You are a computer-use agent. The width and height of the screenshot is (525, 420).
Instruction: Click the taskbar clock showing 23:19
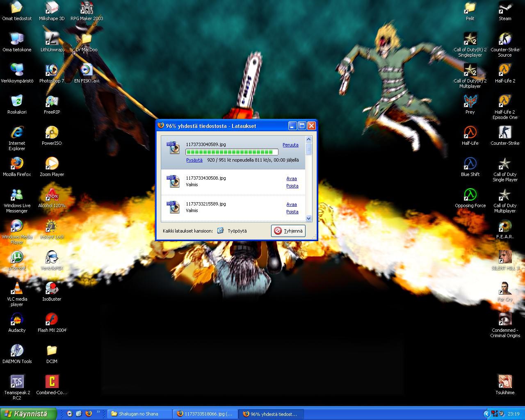click(x=514, y=414)
